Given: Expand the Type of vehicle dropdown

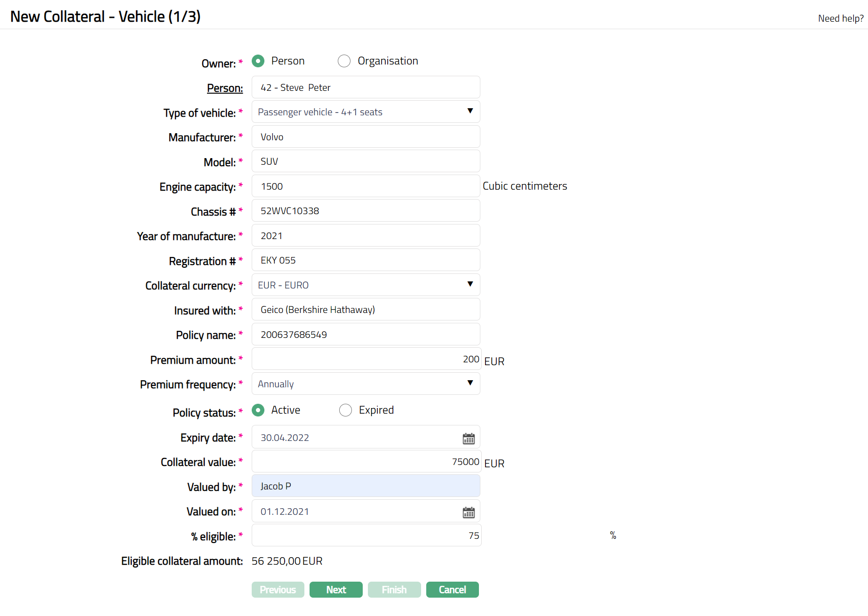Looking at the screenshot, I should 366,112.
